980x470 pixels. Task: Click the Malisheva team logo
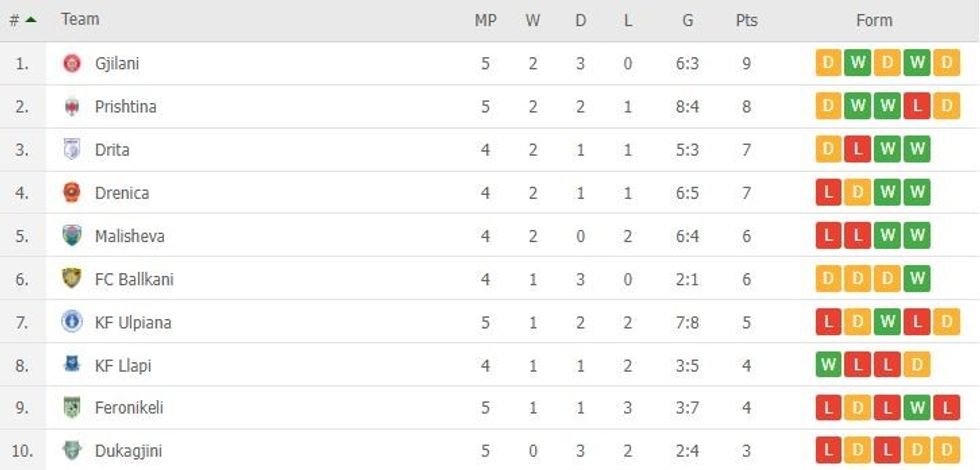click(71, 236)
